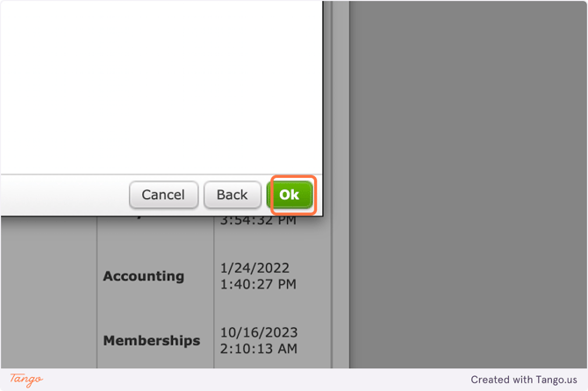The width and height of the screenshot is (588, 391).
Task: Click the empty cell left of Memberships
Action: coord(48,340)
